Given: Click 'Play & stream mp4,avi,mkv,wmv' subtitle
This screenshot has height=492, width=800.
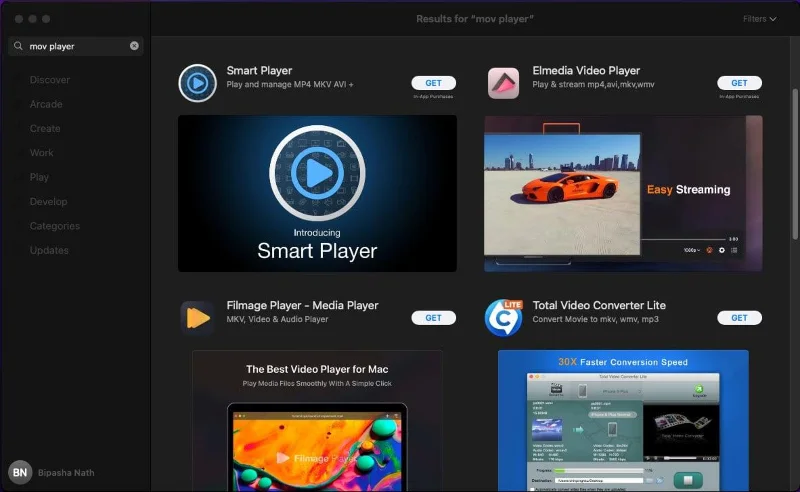Looking at the screenshot, I should click(593, 84).
